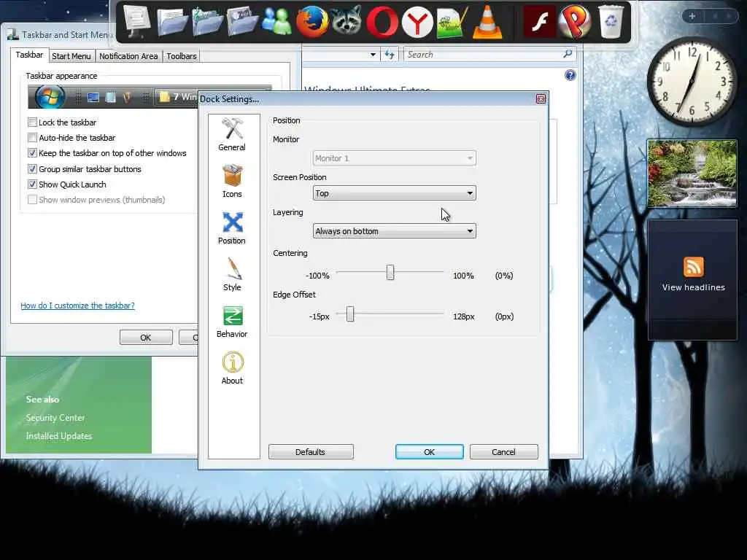Viewport: 747px width, 560px height.
Task: Uncheck Show Quick Launch checkbox
Action: pyautogui.click(x=32, y=184)
